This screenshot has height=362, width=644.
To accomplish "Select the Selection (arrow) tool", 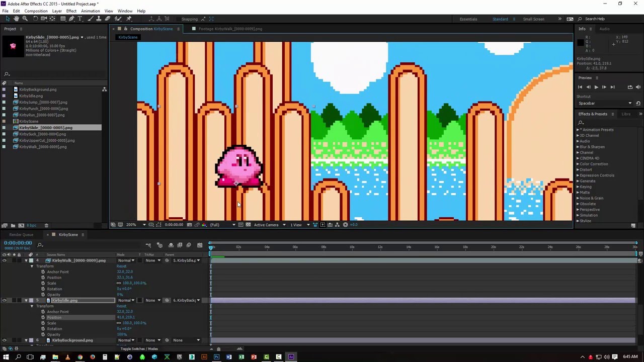I will (x=8, y=19).
